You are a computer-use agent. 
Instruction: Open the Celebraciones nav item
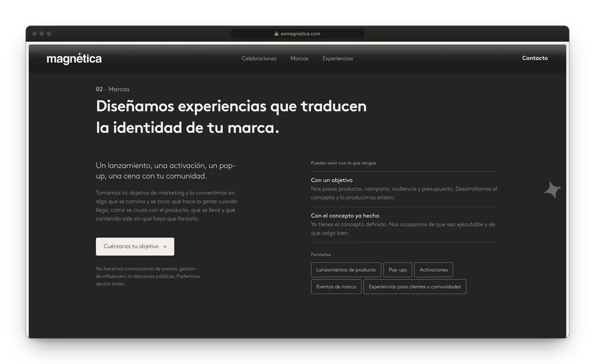tap(259, 59)
